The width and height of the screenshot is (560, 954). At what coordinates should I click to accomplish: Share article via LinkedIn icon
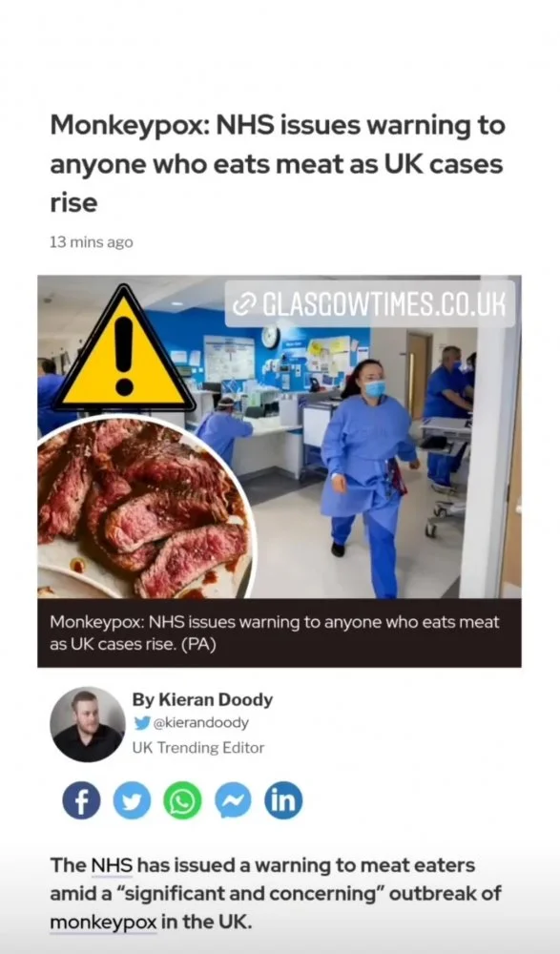point(283,800)
